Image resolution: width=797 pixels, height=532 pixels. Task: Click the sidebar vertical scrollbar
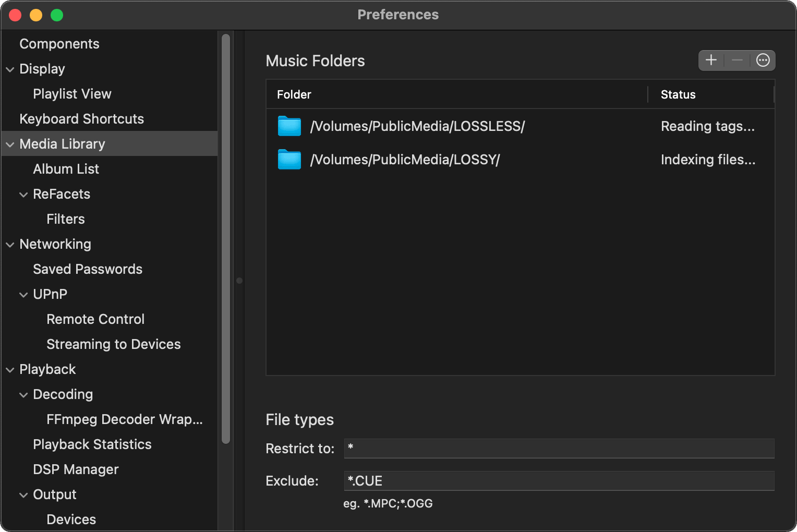[226, 238]
